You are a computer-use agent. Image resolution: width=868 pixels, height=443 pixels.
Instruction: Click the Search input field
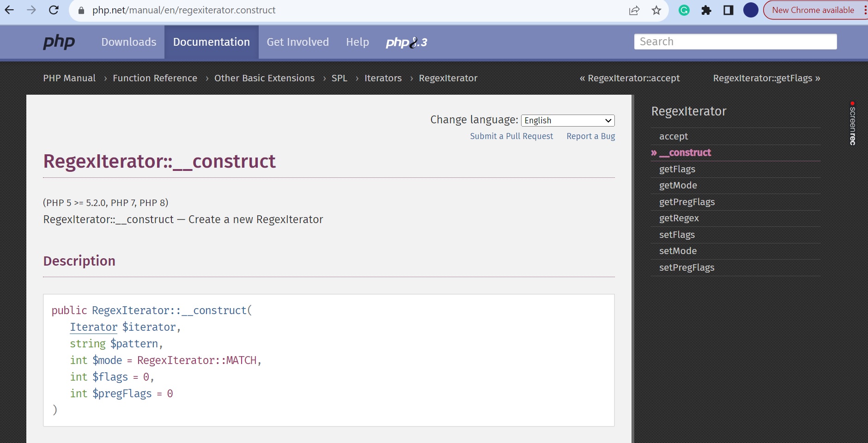735,42
